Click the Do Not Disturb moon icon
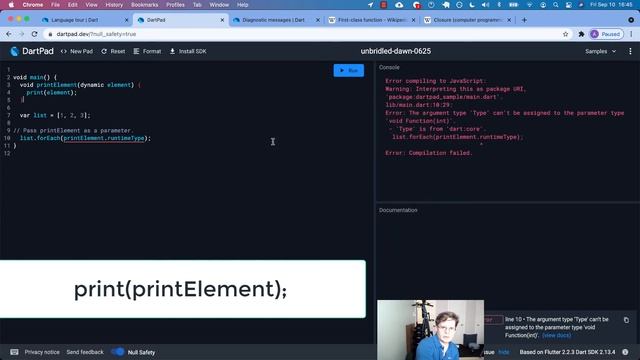The width and height of the screenshot is (640, 360). (472, 5)
